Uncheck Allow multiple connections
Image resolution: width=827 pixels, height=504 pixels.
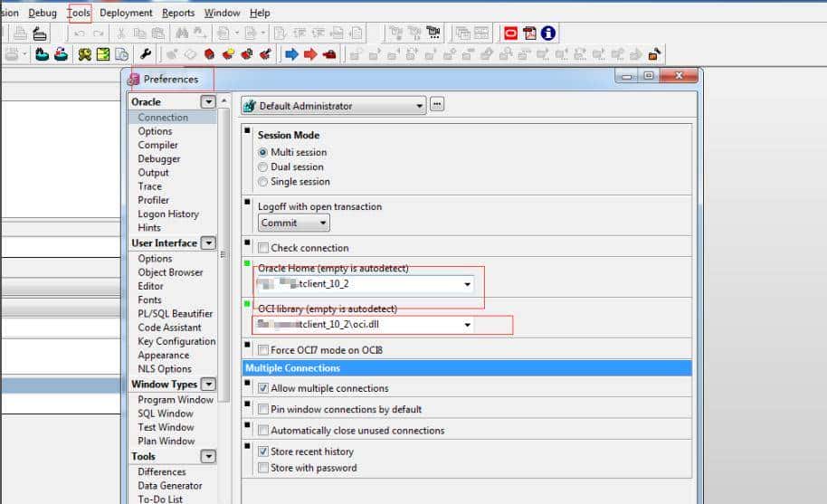click(x=263, y=388)
